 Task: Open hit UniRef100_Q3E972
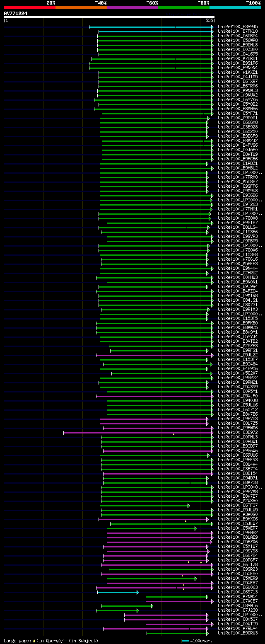pyautogui.click(x=238, y=432)
